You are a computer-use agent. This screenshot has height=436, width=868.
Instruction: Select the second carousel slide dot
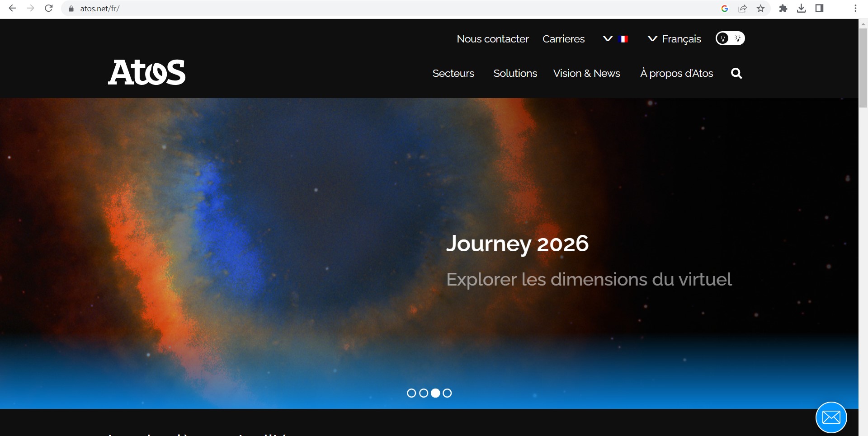click(424, 393)
